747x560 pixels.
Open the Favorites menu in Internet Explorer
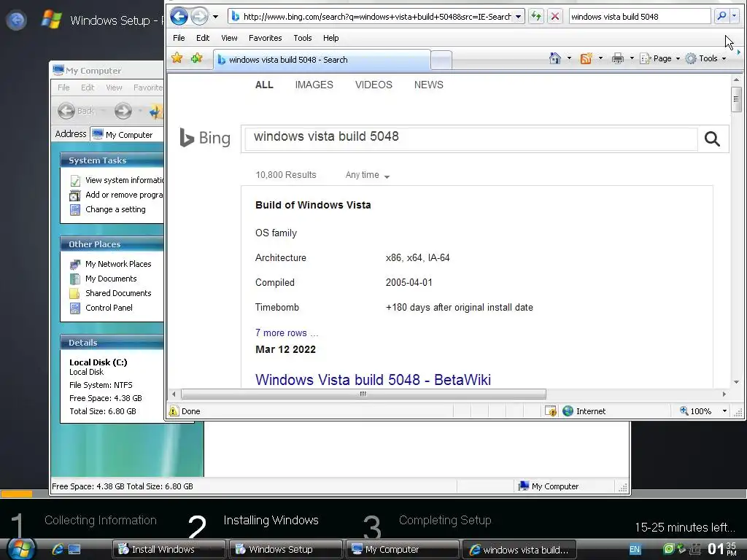[266, 38]
